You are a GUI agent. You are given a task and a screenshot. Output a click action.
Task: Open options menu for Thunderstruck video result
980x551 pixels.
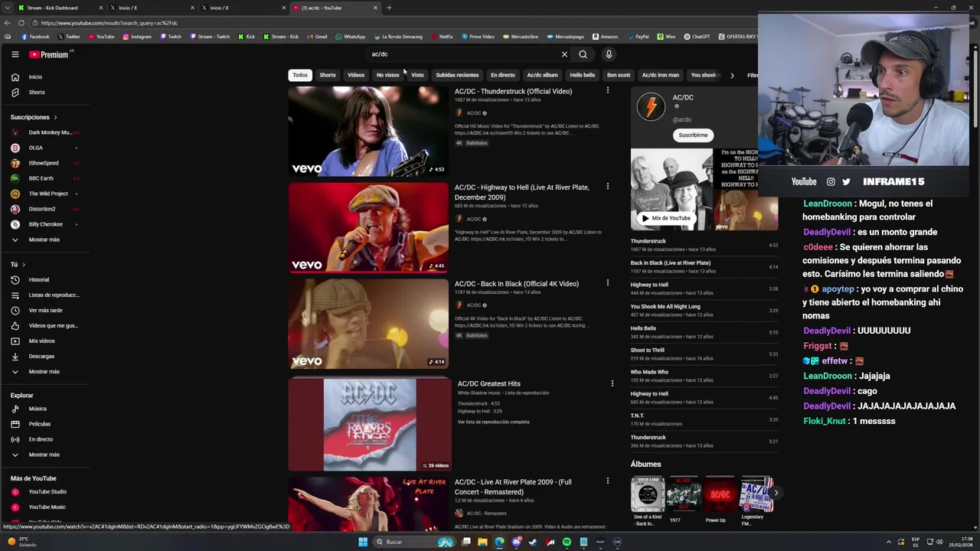coord(608,90)
